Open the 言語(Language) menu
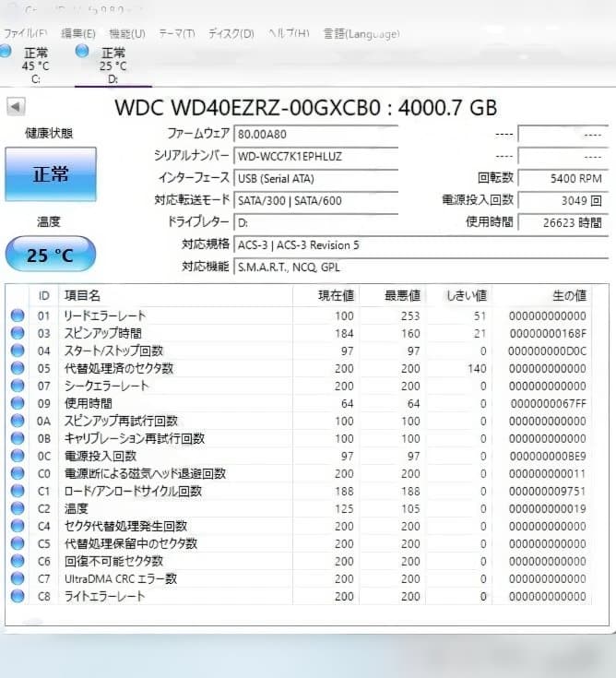The height and width of the screenshot is (678, 616). coord(361,34)
